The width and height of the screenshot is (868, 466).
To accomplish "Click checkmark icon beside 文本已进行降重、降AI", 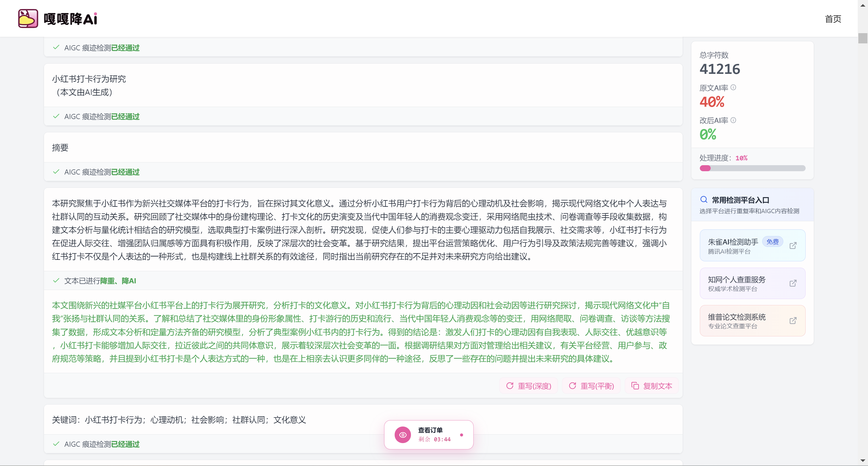I will 56,281.
